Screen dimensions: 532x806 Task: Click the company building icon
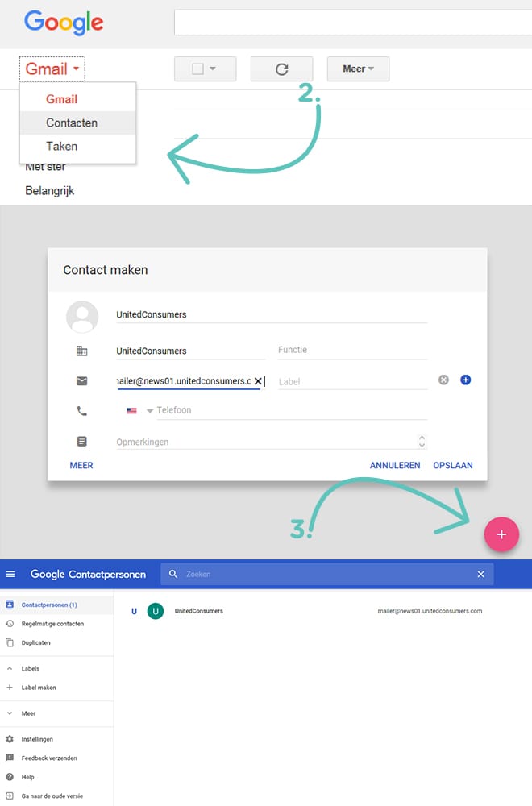click(81, 351)
